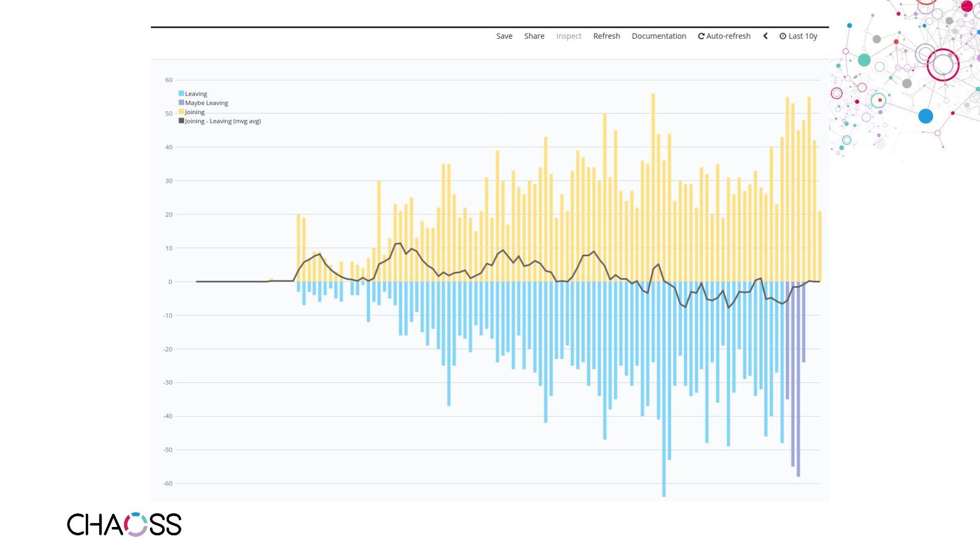Image resolution: width=980 pixels, height=551 pixels.
Task: Click the circular Auto-refresh arrow icon
Action: (701, 36)
